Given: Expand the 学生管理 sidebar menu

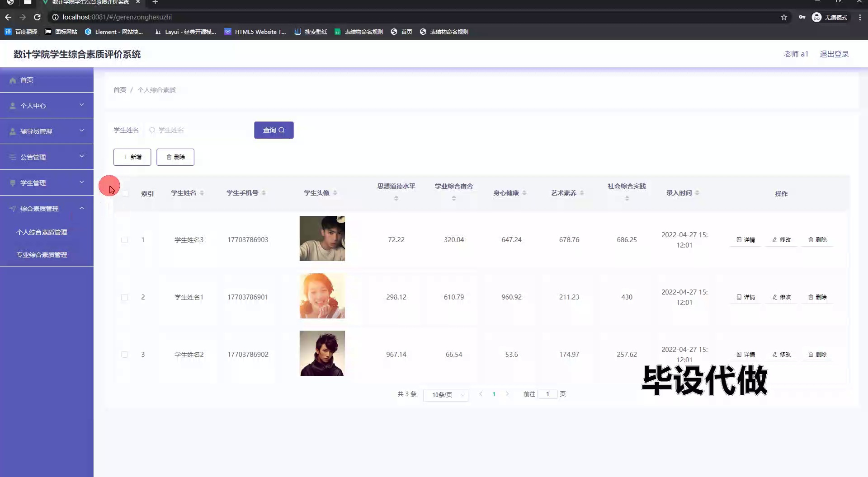Looking at the screenshot, I should tap(47, 183).
